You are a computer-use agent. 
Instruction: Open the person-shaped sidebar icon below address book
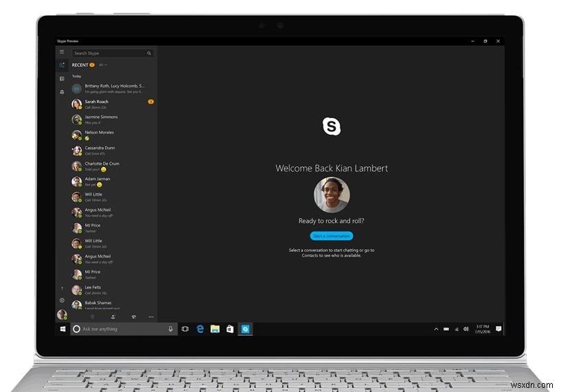pos(62,92)
